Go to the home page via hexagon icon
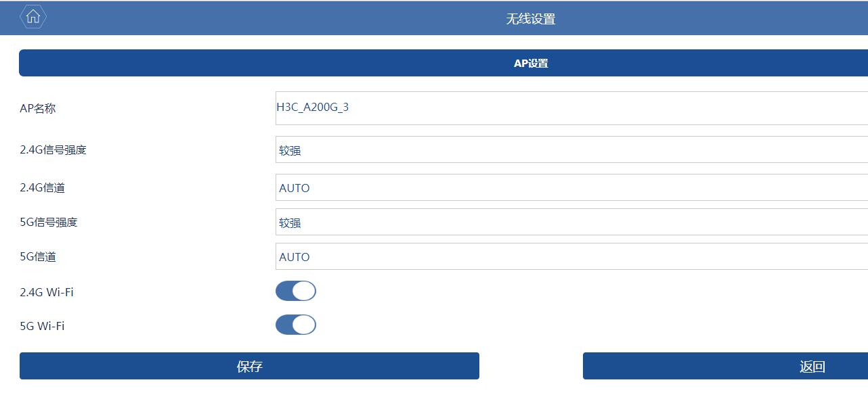The image size is (868, 397). [33, 17]
